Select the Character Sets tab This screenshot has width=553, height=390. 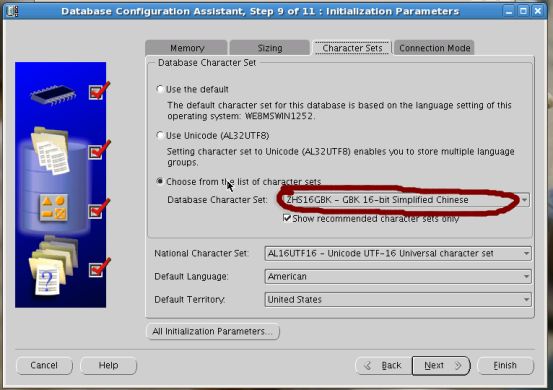point(352,48)
